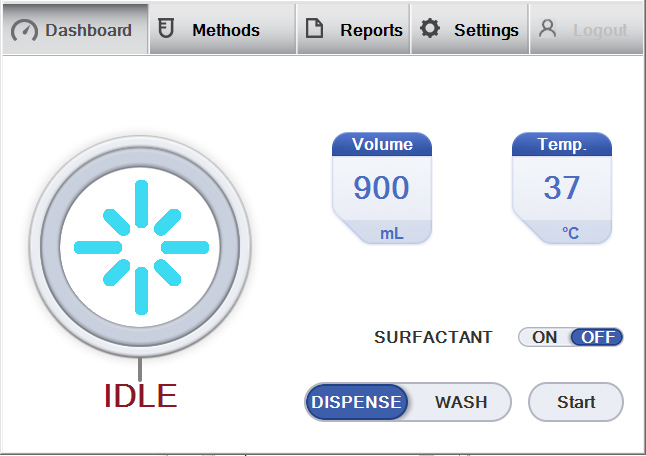Open the Methods tab label
Image resolution: width=646 pixels, height=456 pixels.
point(226,30)
